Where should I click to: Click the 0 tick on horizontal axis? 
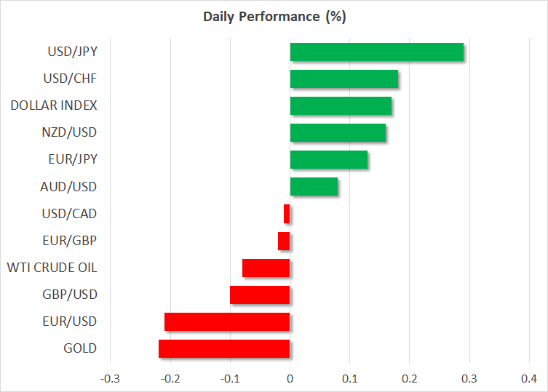tap(290, 378)
